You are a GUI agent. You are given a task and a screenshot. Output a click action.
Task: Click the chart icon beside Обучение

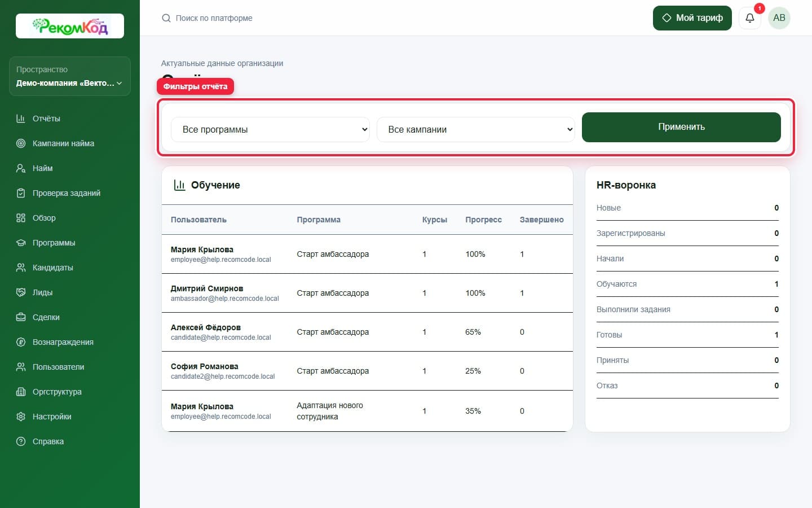[x=179, y=185]
